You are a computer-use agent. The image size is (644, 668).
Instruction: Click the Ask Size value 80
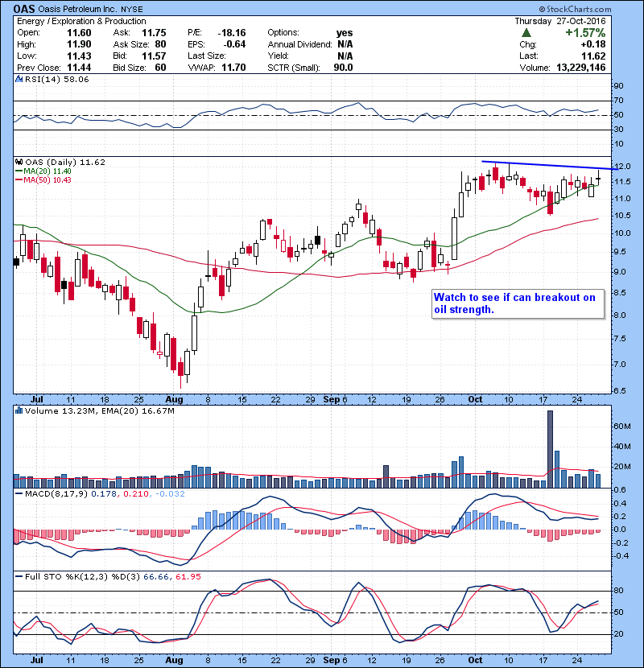click(x=160, y=44)
